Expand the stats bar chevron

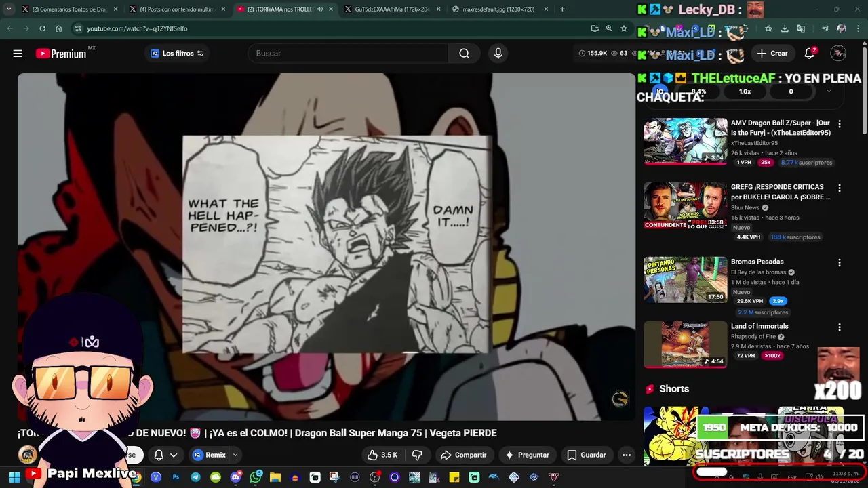click(828, 91)
